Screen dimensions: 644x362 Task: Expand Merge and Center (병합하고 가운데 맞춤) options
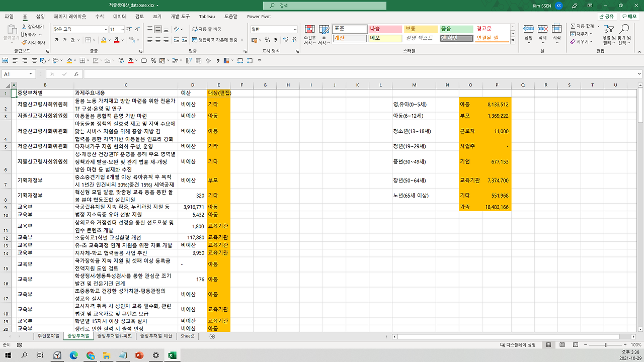242,40
